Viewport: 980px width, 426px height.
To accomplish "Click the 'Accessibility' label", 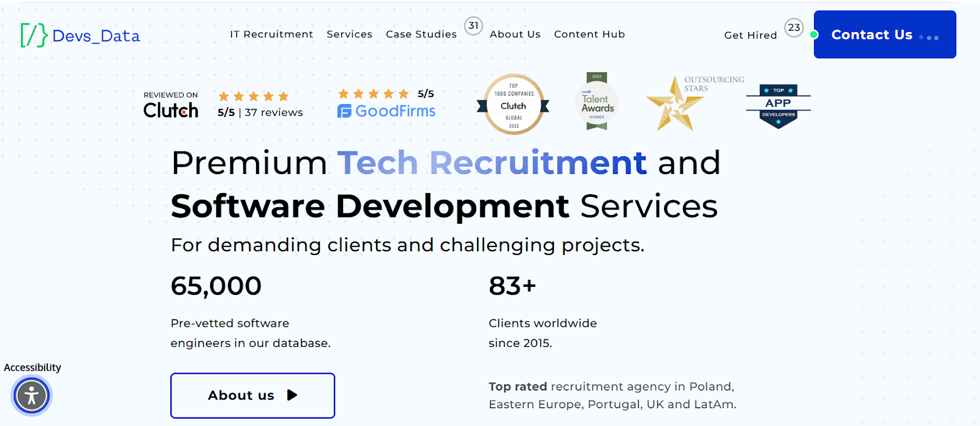I will click(32, 368).
